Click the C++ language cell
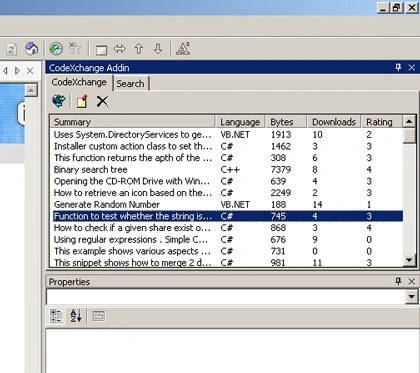420x373 pixels. [x=230, y=170]
